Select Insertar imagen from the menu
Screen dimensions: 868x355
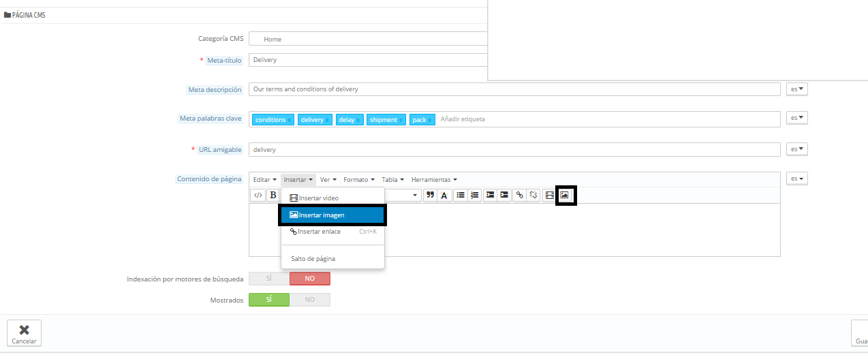pos(332,215)
